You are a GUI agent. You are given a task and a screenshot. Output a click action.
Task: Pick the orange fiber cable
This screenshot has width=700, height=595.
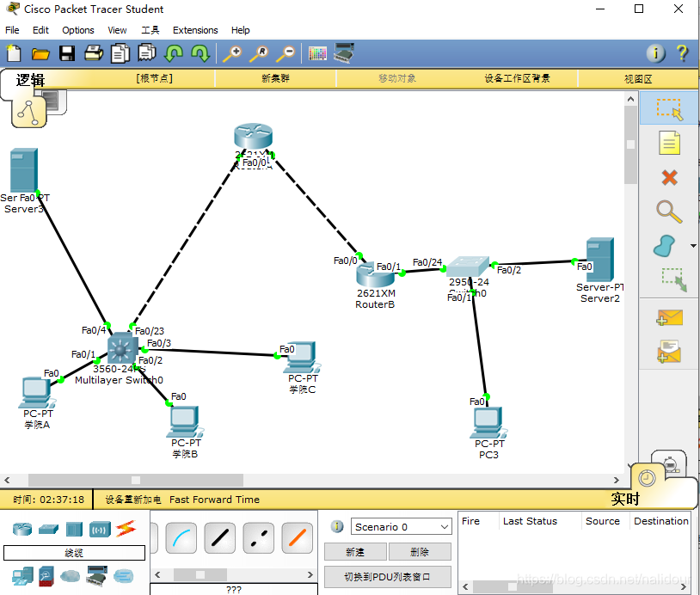coord(298,538)
